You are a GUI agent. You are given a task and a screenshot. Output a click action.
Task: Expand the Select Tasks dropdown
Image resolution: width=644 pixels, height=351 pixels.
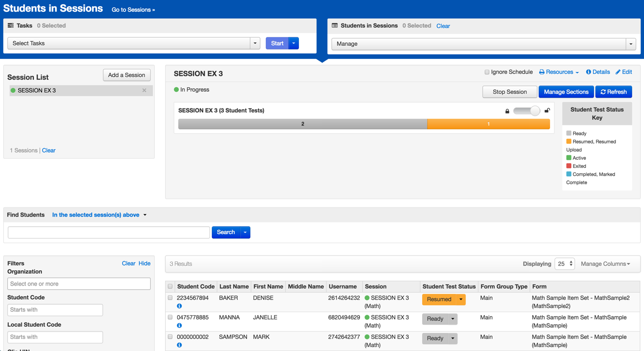pos(255,44)
